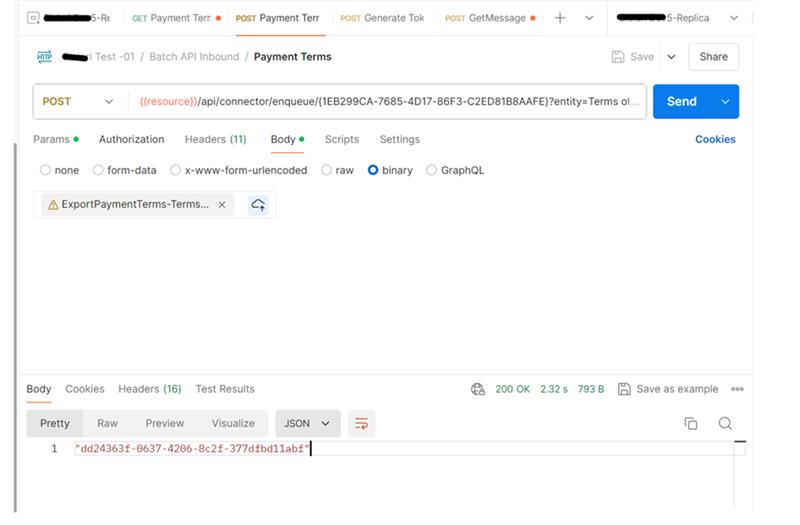Select the raw body radio button
The image size is (800, 525).
(327, 170)
